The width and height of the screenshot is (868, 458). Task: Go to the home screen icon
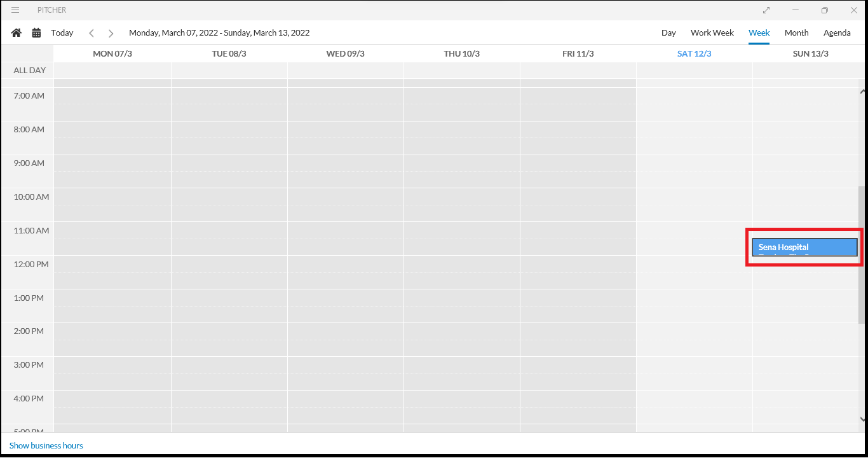(17, 32)
